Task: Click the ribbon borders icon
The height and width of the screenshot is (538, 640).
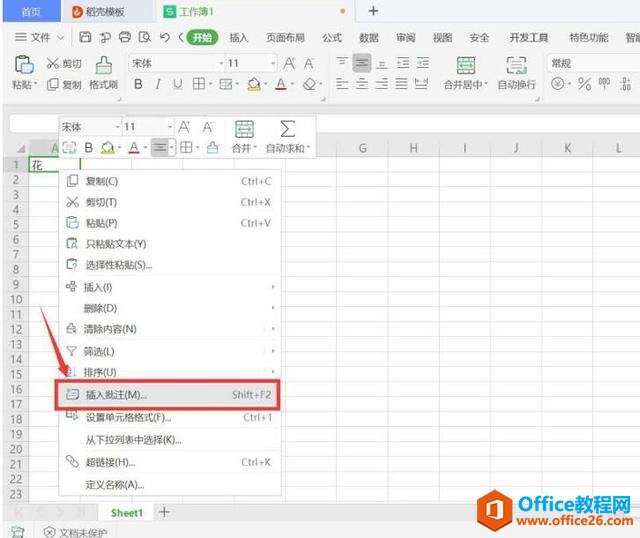Action: [199, 84]
